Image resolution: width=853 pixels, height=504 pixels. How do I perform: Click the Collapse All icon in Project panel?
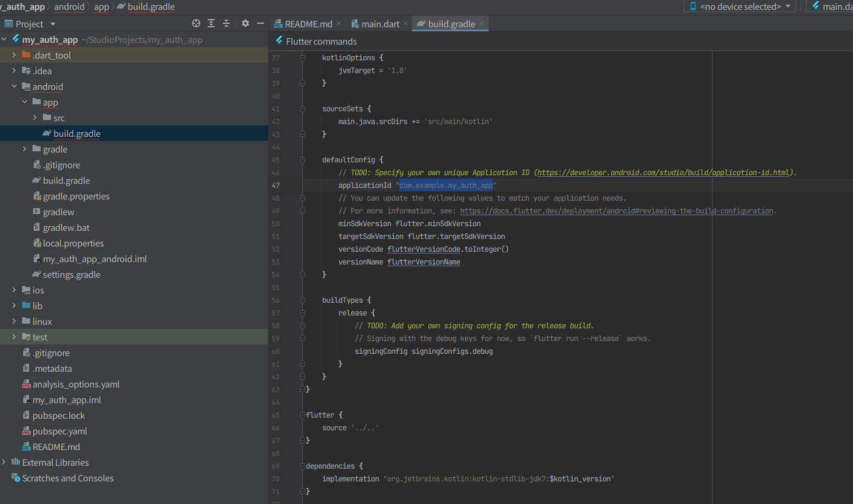226,23
